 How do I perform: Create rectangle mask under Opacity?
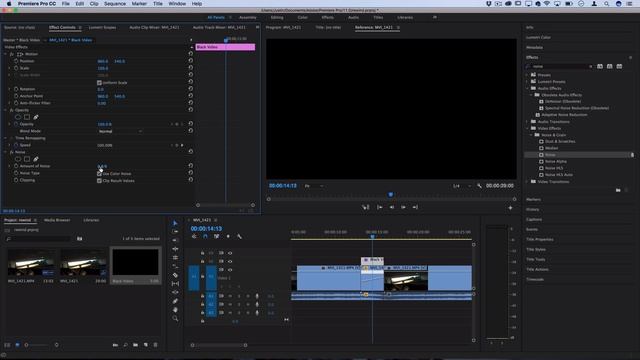click(27, 117)
